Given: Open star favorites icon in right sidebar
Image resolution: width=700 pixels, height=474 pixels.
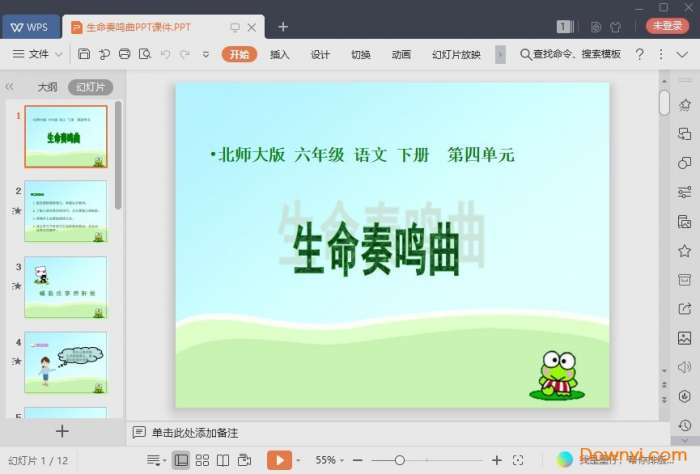Looking at the screenshot, I should pyautogui.click(x=684, y=251).
